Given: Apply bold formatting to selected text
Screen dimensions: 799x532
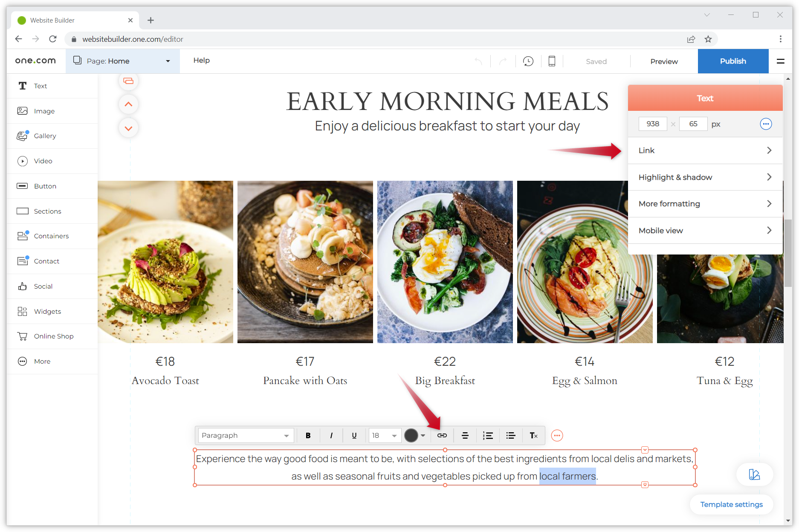Looking at the screenshot, I should click(308, 435).
